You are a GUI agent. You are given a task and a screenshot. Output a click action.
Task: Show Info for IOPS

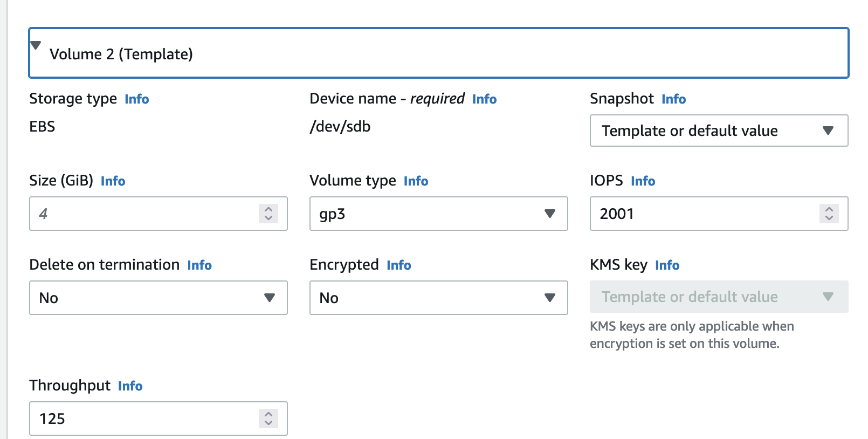click(x=643, y=181)
